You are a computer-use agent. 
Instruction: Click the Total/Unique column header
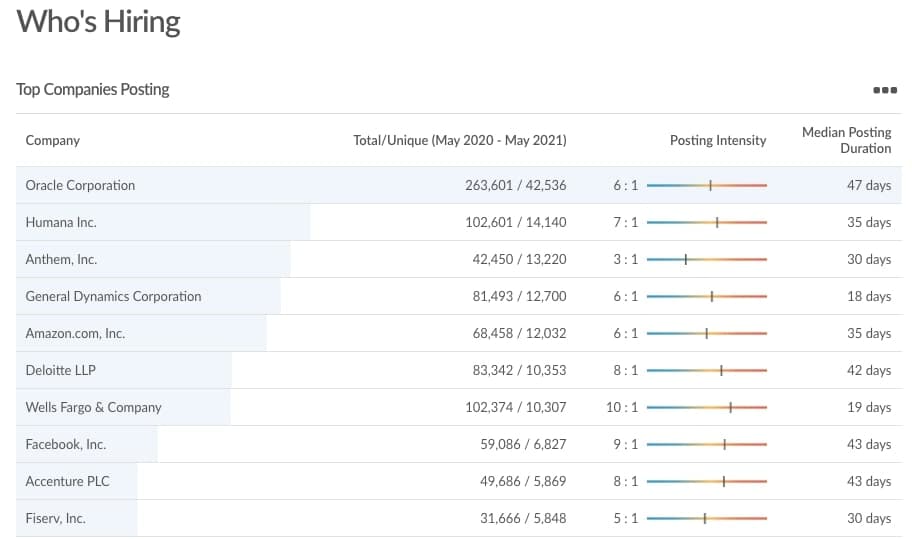tap(459, 140)
